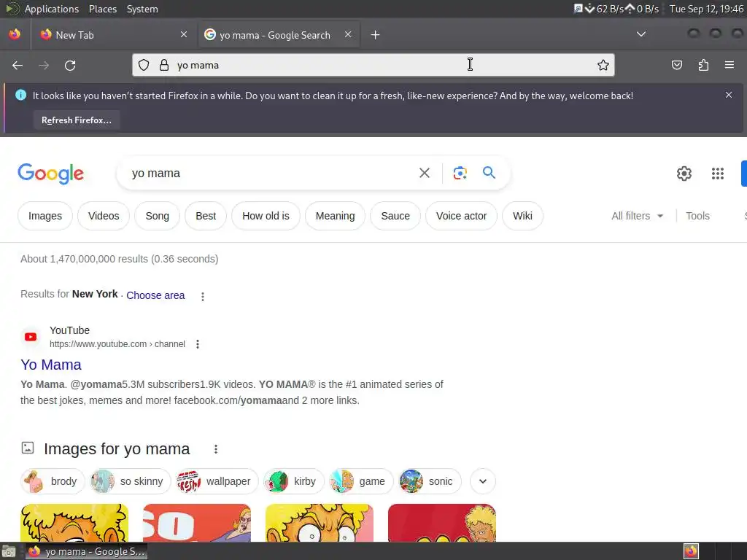Image resolution: width=747 pixels, height=560 pixels.
Task: Open the three-dot menu beside the YouTube URL
Action: click(x=198, y=344)
